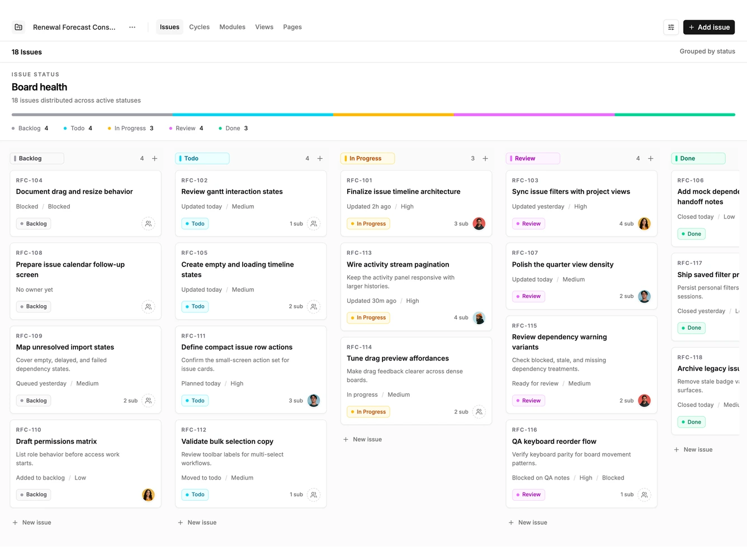Add an issue to In Progress column via plus

[485, 158]
